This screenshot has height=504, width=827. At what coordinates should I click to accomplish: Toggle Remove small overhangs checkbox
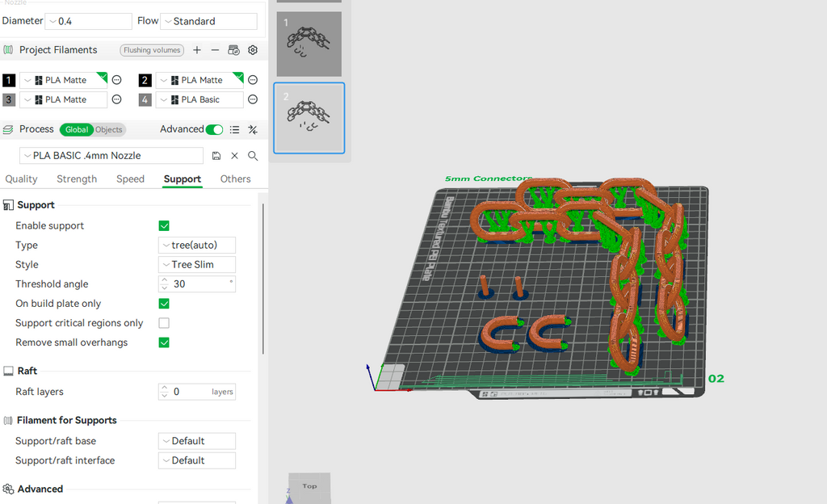click(x=164, y=342)
